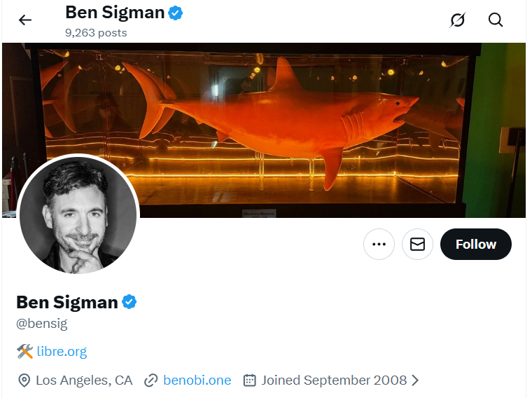Click the verified badge in the header

[176, 12]
